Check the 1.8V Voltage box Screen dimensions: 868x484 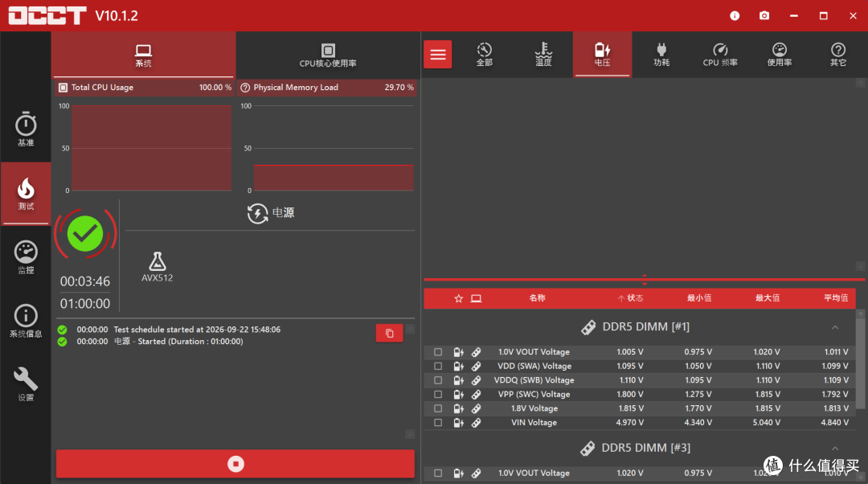(x=438, y=408)
